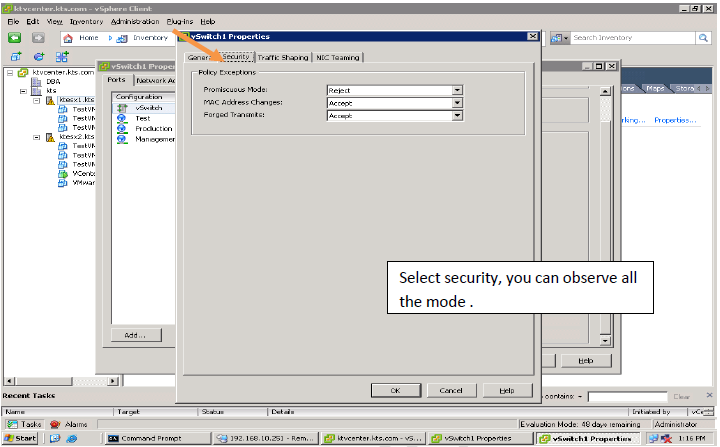Collapse the kts datacenter node
The height and width of the screenshot is (447, 720).
coord(23,91)
